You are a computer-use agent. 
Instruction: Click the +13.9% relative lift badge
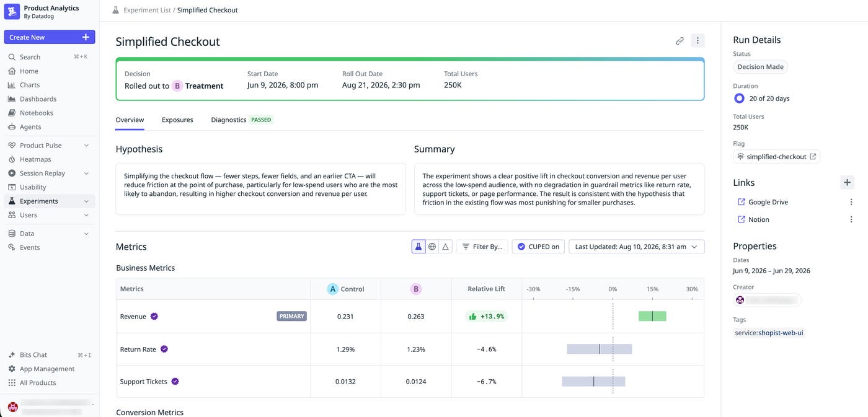pyautogui.click(x=487, y=316)
